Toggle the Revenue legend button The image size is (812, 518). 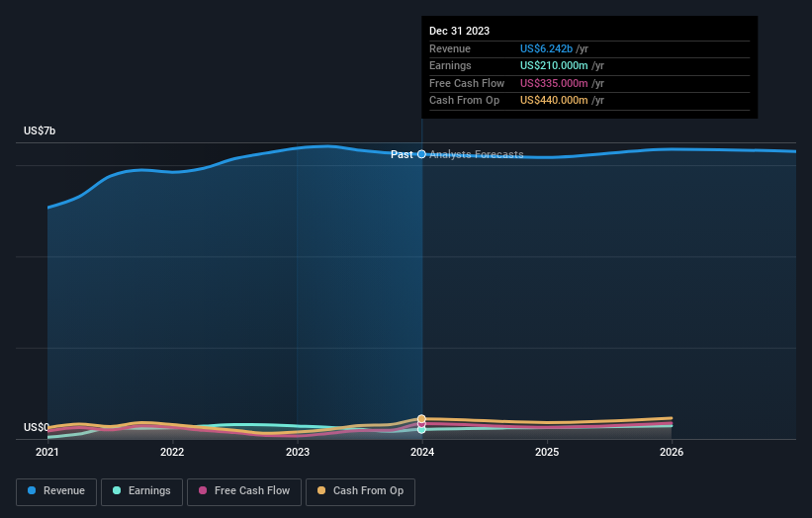tap(56, 491)
